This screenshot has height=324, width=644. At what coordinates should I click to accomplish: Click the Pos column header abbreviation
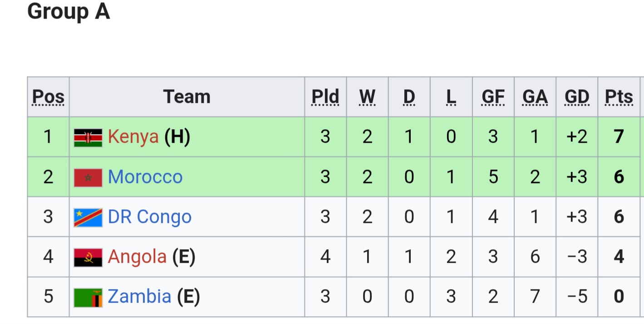tap(48, 97)
